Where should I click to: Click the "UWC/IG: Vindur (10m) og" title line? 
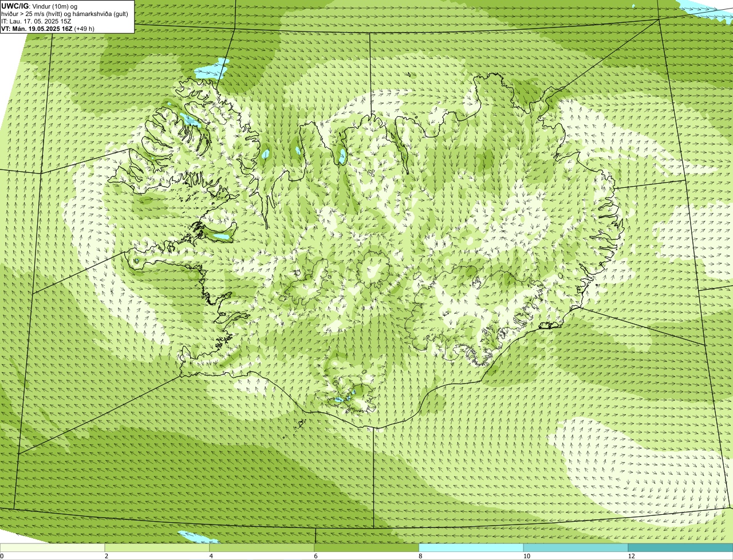40,6
